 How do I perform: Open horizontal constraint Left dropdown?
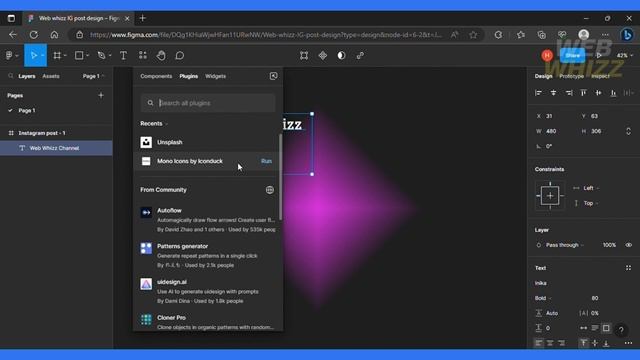tap(591, 188)
